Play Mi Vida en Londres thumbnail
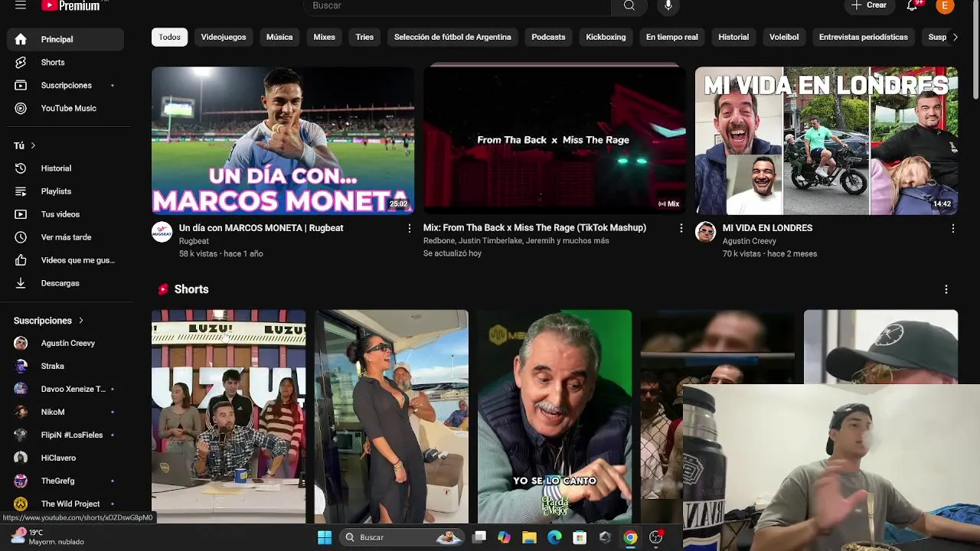Screen dimensions: 980x551 tap(826, 140)
